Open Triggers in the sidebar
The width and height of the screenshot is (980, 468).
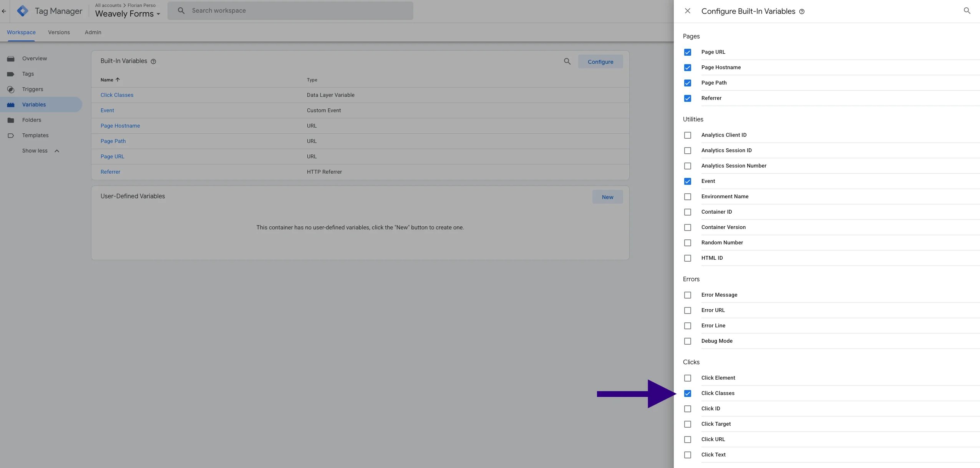coord(33,89)
